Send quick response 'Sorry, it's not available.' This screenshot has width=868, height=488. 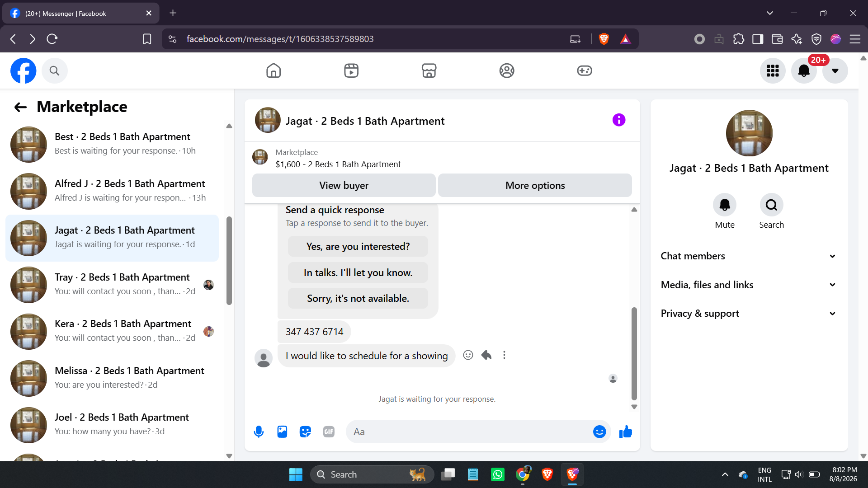[358, 298]
